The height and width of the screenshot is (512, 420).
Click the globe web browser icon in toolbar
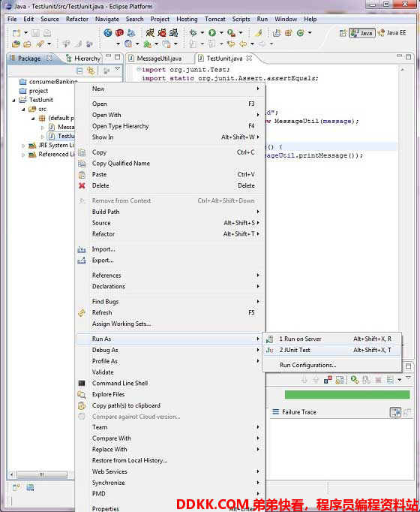point(108,32)
